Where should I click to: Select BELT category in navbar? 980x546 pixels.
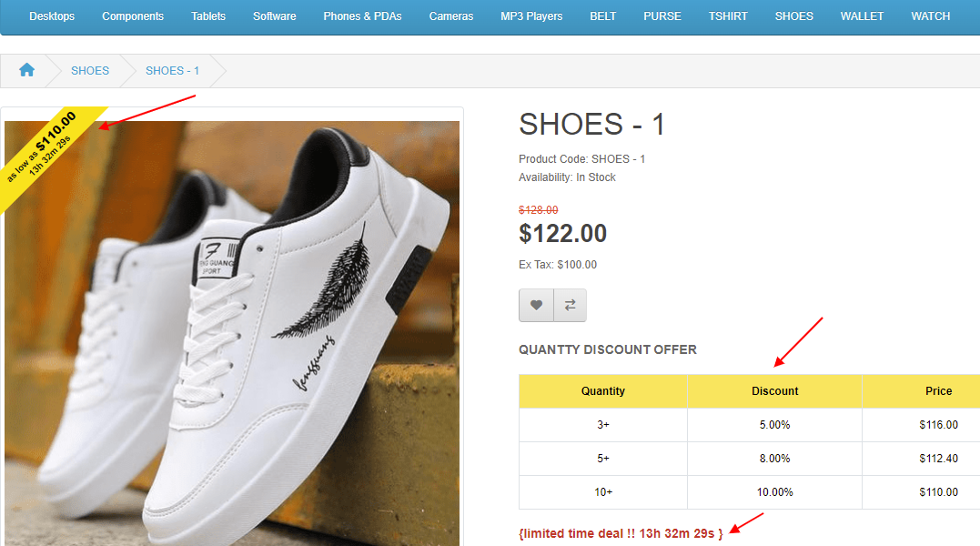click(x=602, y=16)
